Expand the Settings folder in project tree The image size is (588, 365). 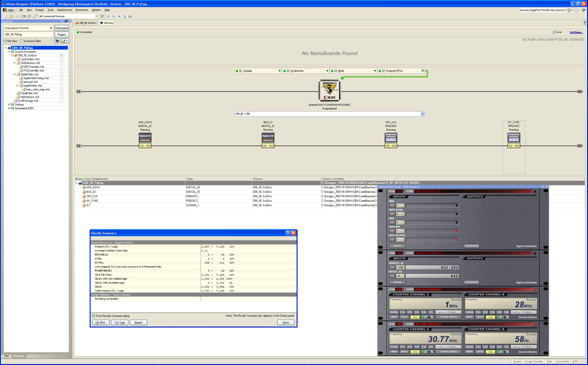9,104
